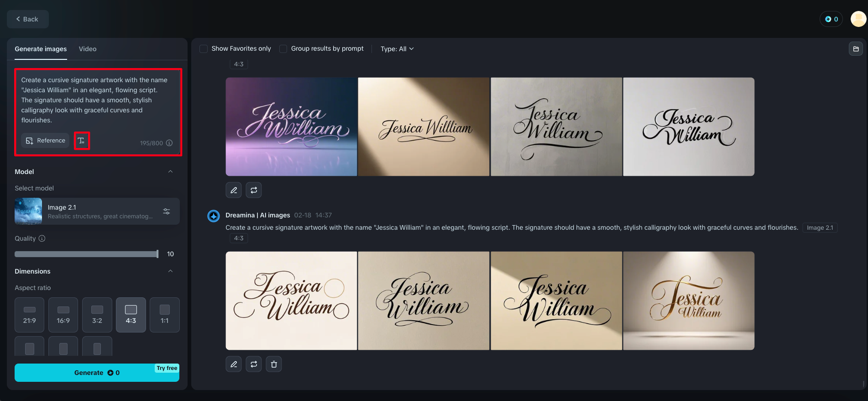Open the gold-lettered spotlight signature image
This screenshot has width=868, height=401.
(x=689, y=301)
